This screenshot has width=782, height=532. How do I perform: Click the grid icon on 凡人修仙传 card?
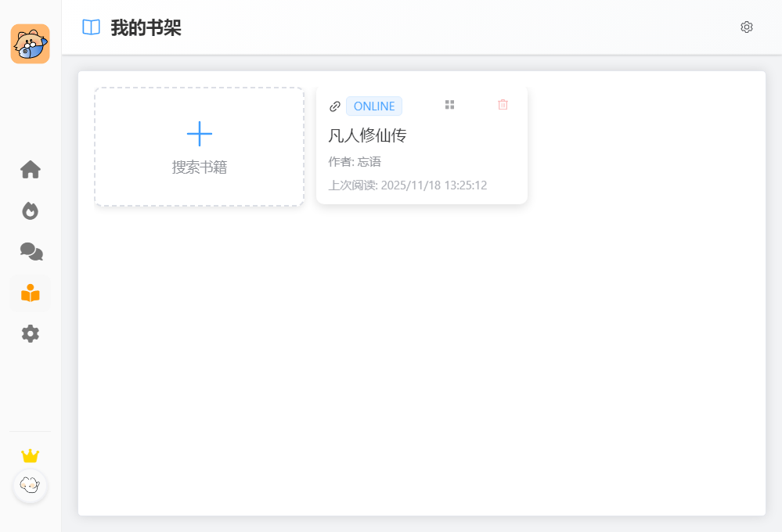[449, 105]
